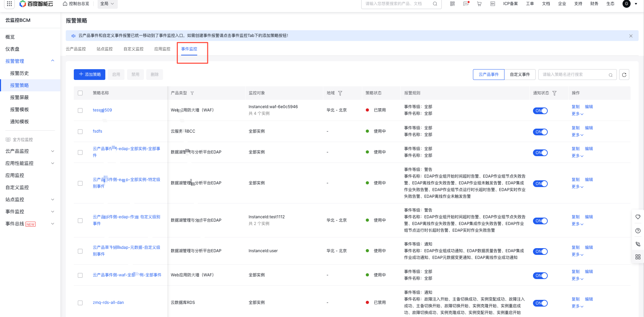Open zmq-rds-all-dan strategy link
Image resolution: width=644 pixels, height=317 pixels.
pyautogui.click(x=108, y=303)
